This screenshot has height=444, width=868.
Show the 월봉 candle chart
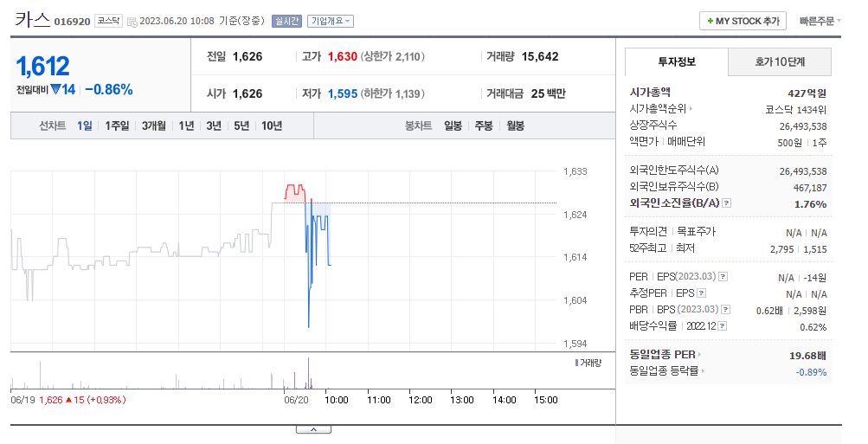point(515,125)
